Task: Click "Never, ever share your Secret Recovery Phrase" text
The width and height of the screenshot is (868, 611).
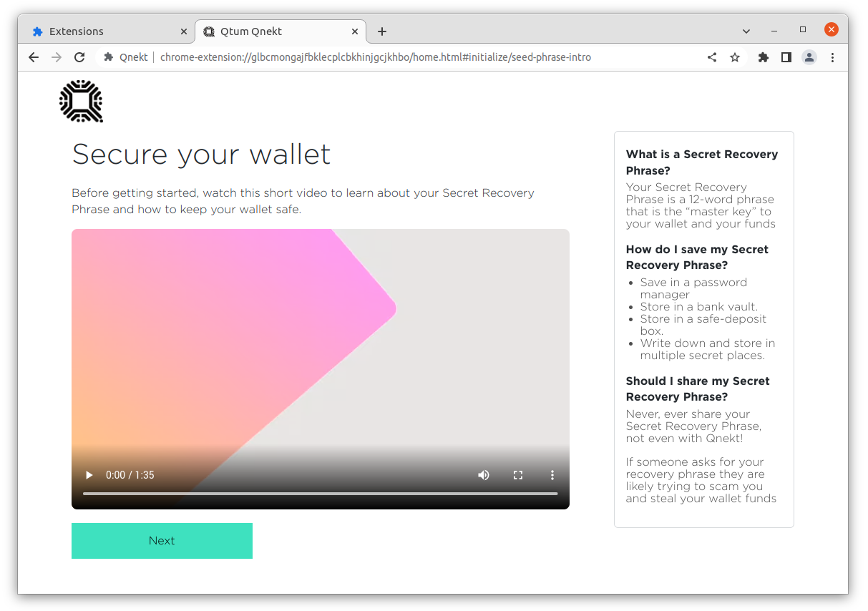Action: click(x=694, y=426)
